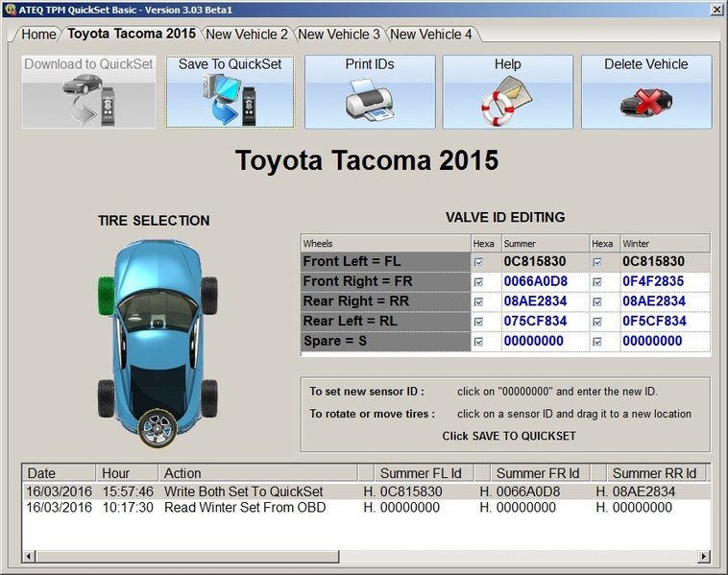Click the Action column header in log

click(x=257, y=473)
